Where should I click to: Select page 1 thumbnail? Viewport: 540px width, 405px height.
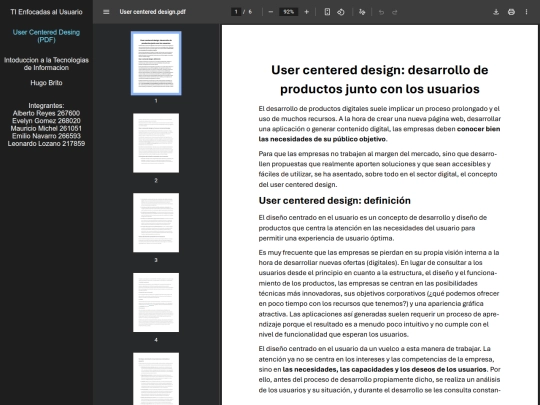[156, 63]
